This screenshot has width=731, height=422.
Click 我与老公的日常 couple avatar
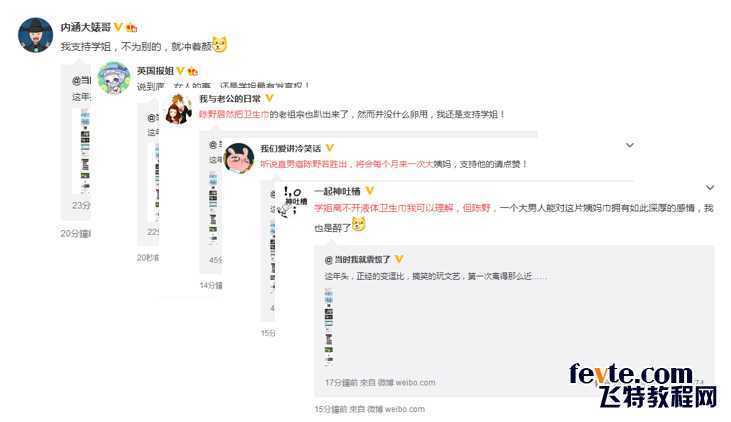pos(179,108)
